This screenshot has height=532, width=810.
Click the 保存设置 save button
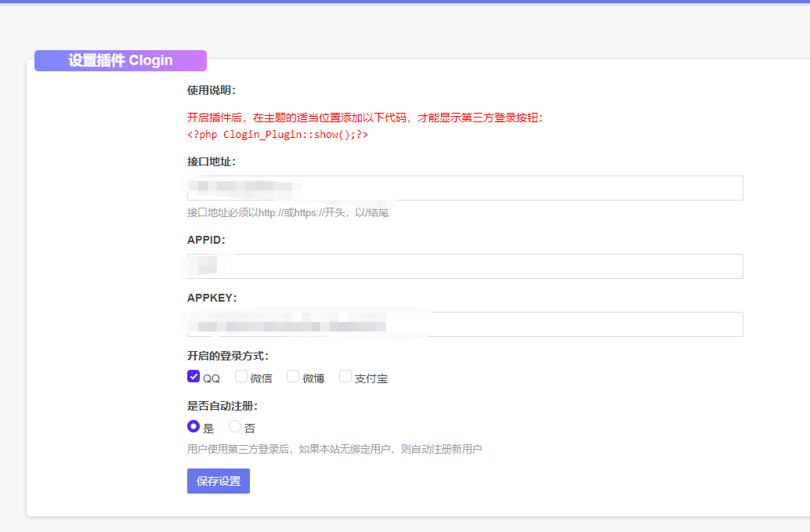(x=218, y=481)
